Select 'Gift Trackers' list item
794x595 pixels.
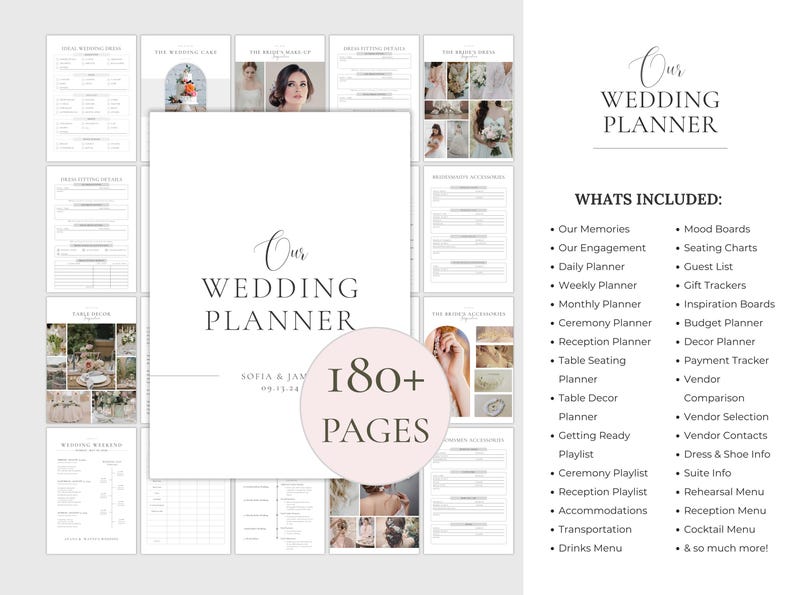click(714, 285)
